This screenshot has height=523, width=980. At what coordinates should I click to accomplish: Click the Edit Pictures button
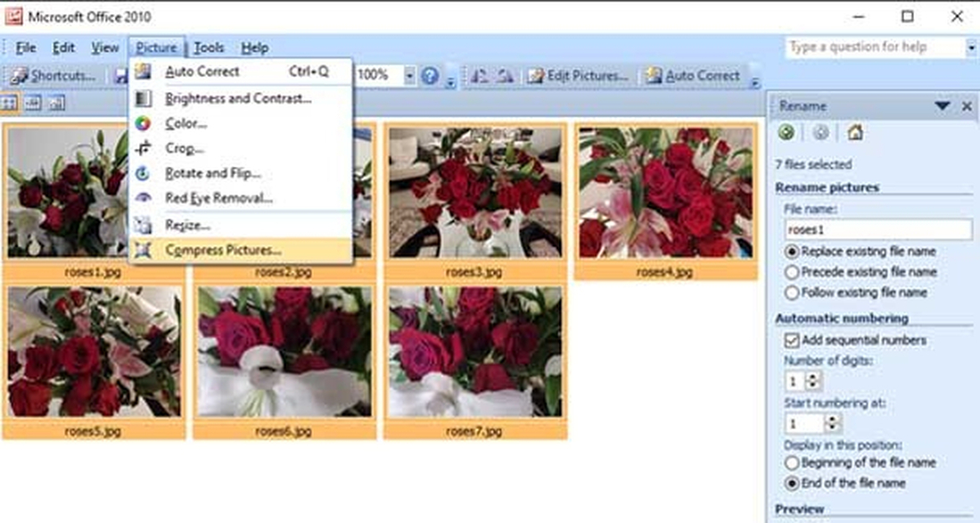click(585, 76)
